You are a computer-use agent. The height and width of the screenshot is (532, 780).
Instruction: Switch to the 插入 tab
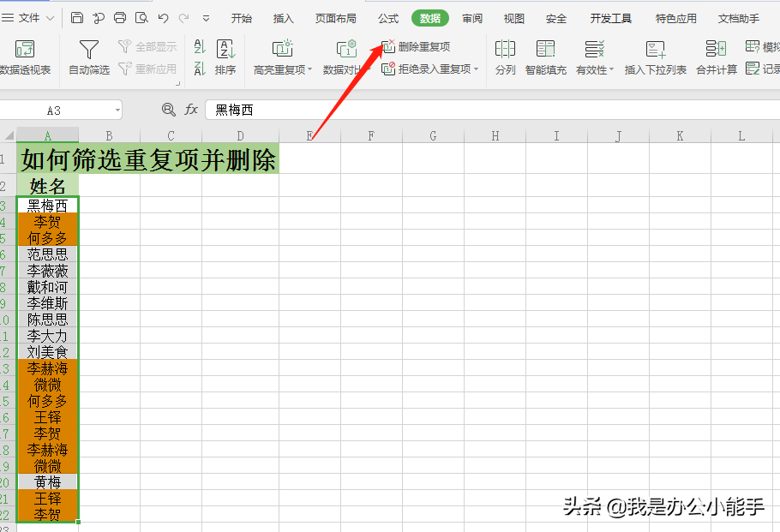click(x=284, y=18)
